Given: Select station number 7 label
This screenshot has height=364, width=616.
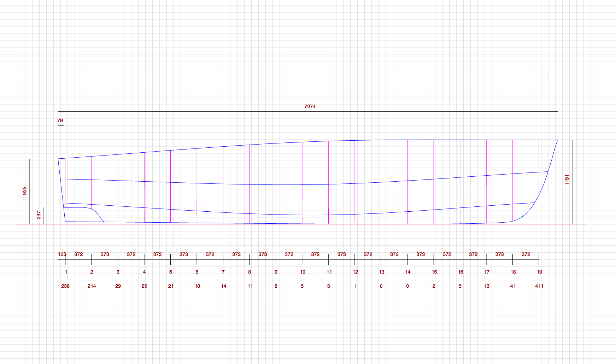Looking at the screenshot, I should (x=223, y=272).
